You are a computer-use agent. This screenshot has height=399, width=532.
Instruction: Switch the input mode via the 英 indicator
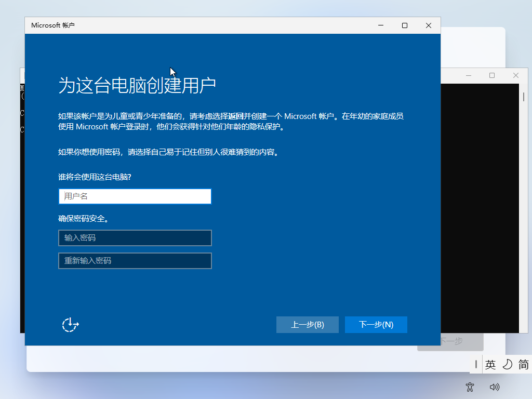pyautogui.click(x=490, y=364)
